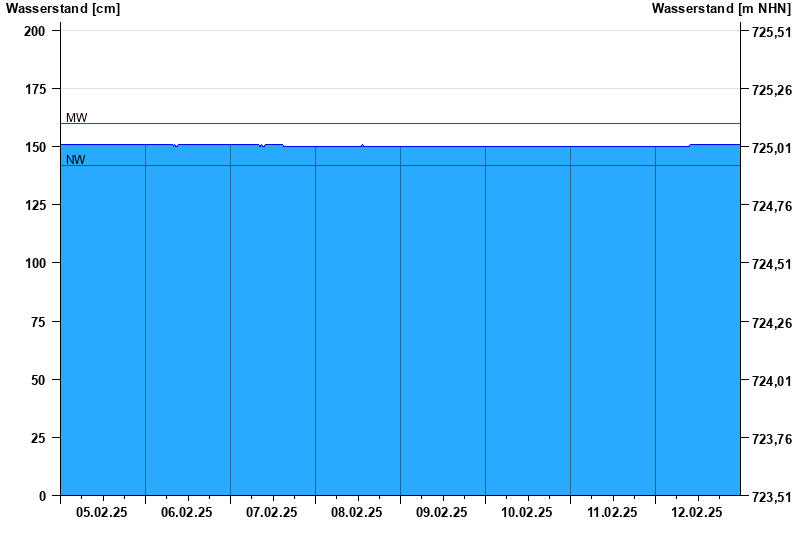Select the '75' left axis label
Screen dimensions: 800x550
pos(38,322)
